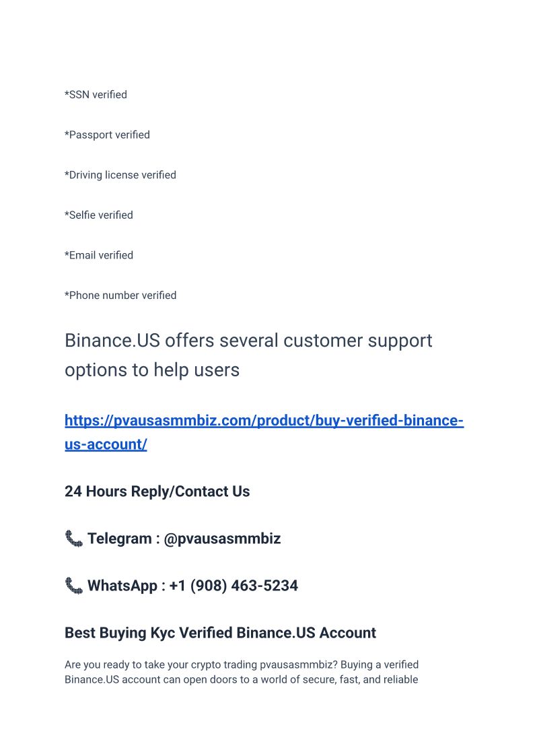This screenshot has height=756, width=535.
Task: Click the "*Passport verified" line
Action: 107,135
